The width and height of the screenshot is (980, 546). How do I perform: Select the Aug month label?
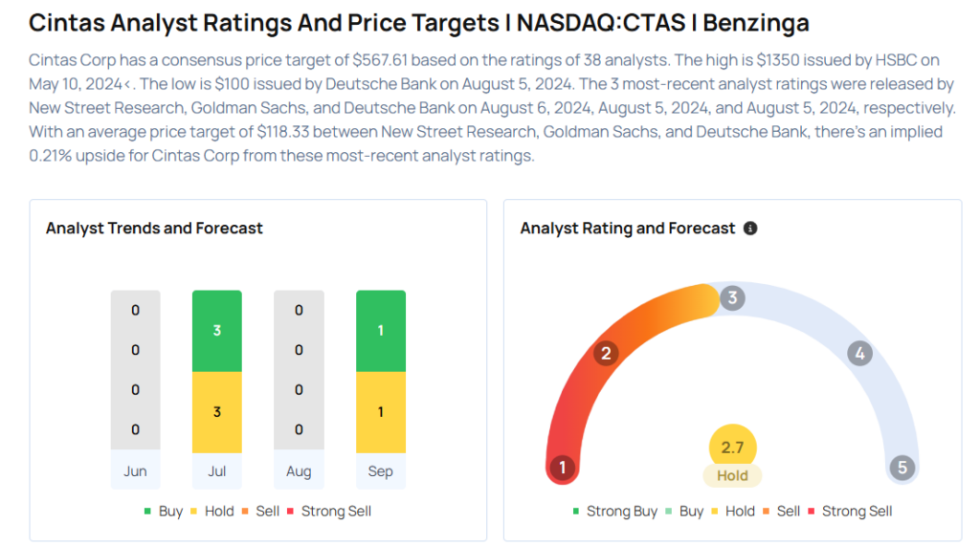(x=299, y=471)
